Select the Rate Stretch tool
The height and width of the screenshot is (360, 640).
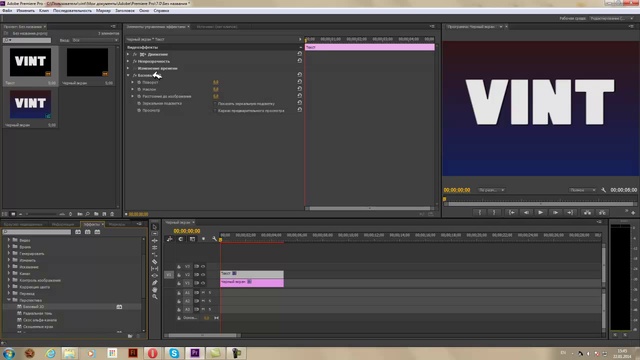click(155, 255)
